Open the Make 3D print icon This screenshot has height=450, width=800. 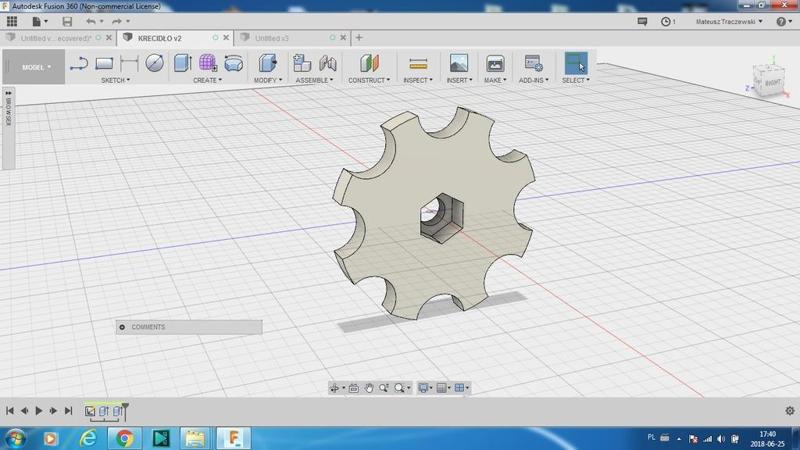(495, 64)
